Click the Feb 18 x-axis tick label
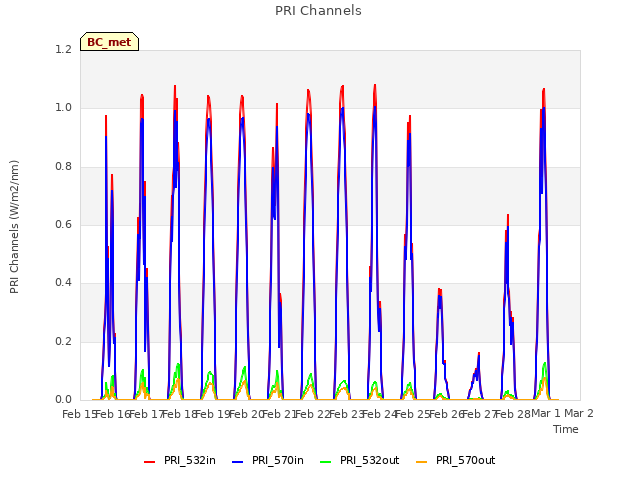The image size is (640, 480). 180,414
